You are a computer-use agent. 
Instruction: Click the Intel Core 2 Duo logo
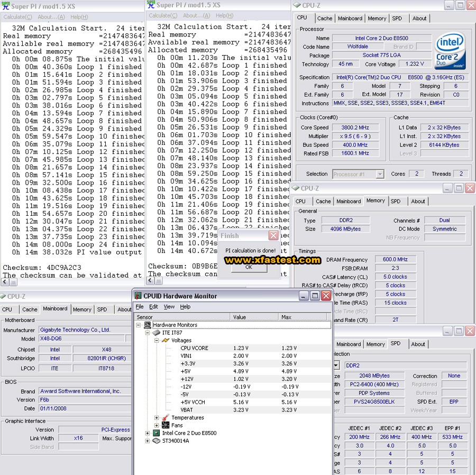tap(450, 50)
